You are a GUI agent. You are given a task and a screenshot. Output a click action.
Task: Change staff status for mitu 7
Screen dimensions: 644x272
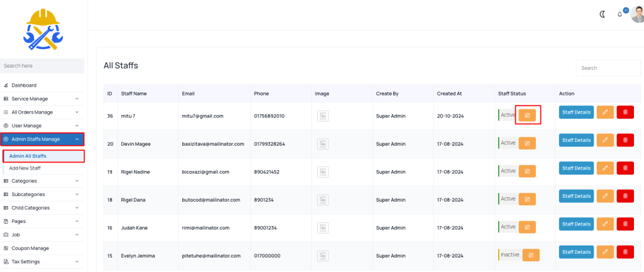coord(527,116)
